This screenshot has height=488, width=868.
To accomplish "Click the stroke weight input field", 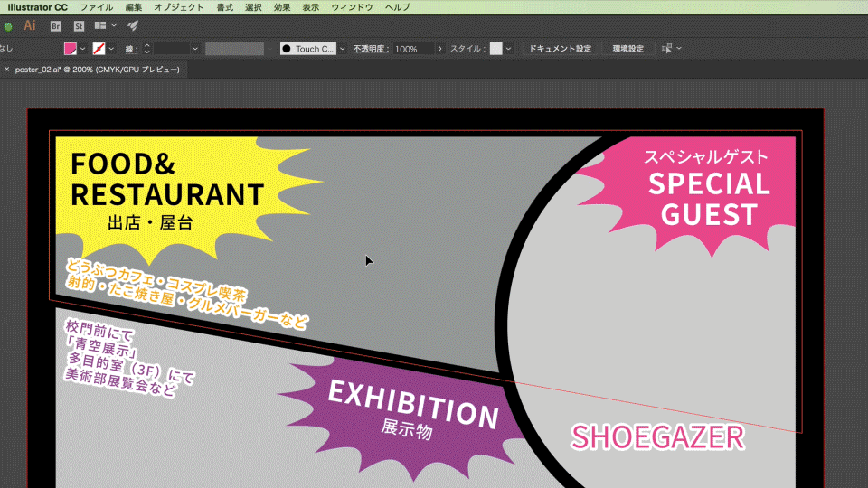I will [x=172, y=49].
